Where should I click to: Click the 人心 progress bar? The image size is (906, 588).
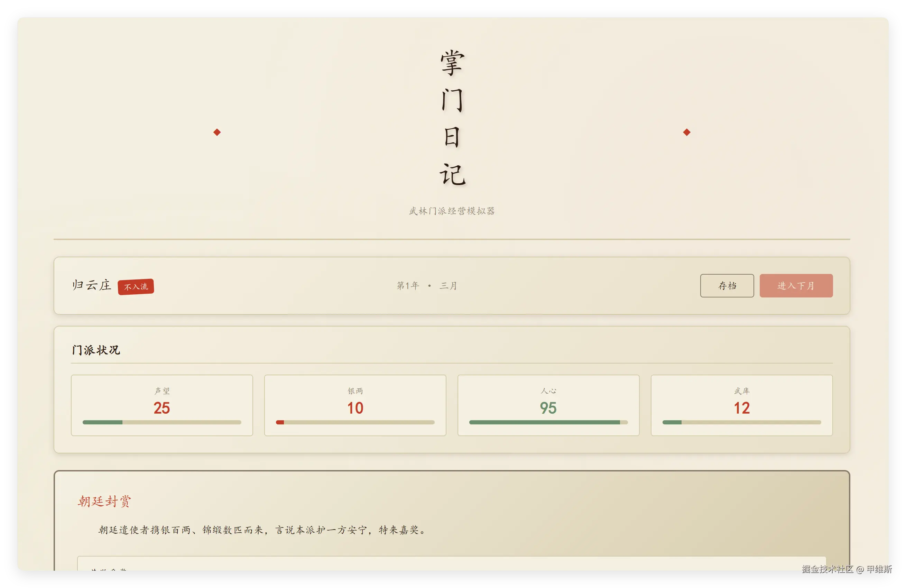pos(548,422)
